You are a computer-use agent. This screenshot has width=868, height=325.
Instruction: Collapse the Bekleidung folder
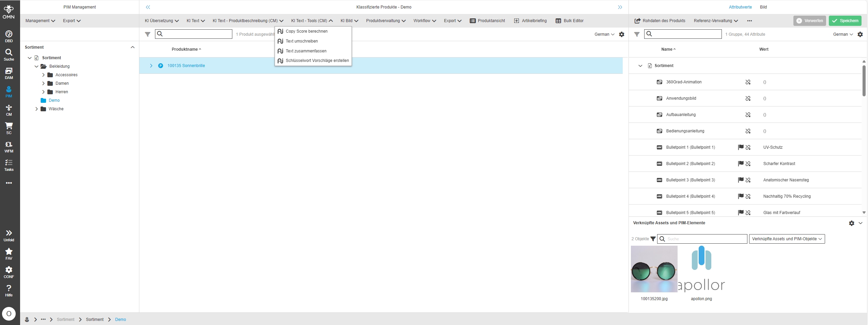[36, 66]
